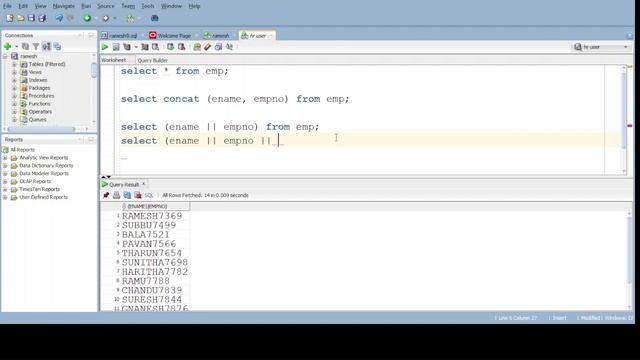Click the New file icon in main toolbar
The height and width of the screenshot is (360, 640).
(10, 18)
